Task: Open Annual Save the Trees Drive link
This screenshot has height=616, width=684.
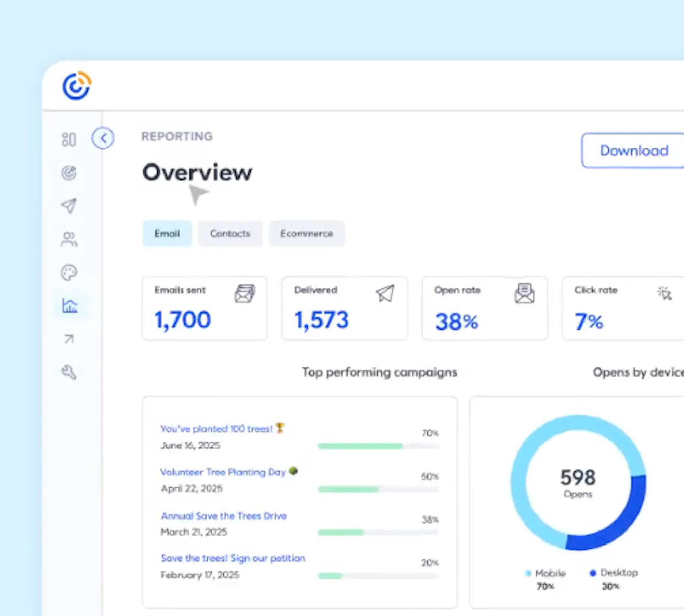Action: (x=224, y=516)
